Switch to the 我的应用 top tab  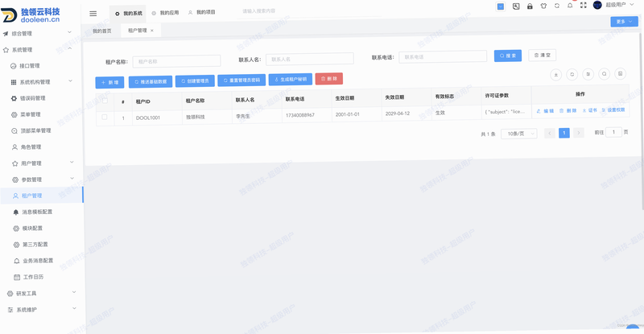[165, 13]
